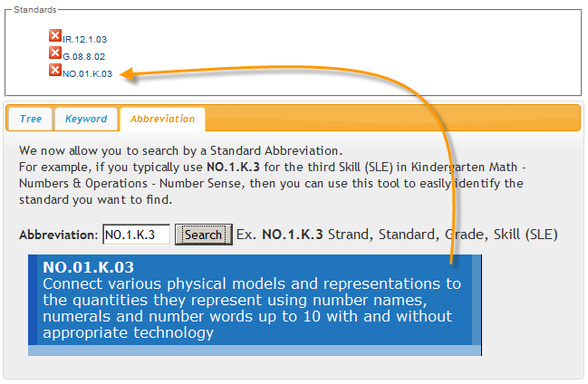588x384 pixels.
Task: Remove standard IR.12.1.03 using red X
Action: 55,35
